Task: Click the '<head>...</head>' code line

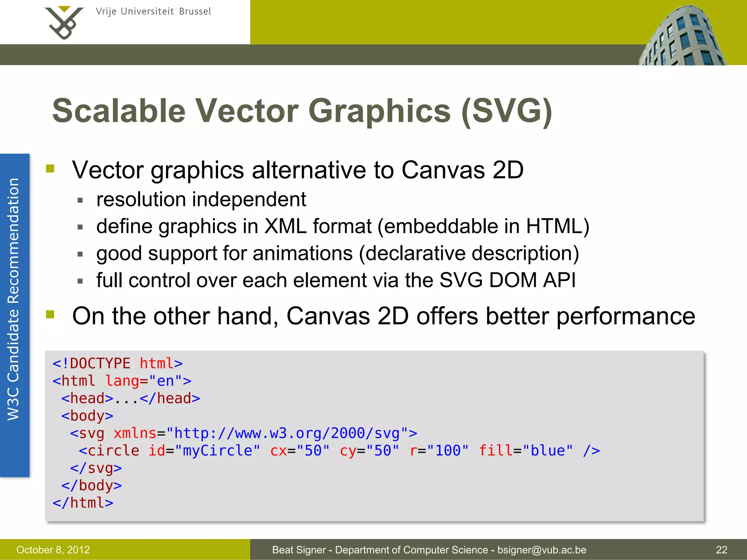Action: 131,398
